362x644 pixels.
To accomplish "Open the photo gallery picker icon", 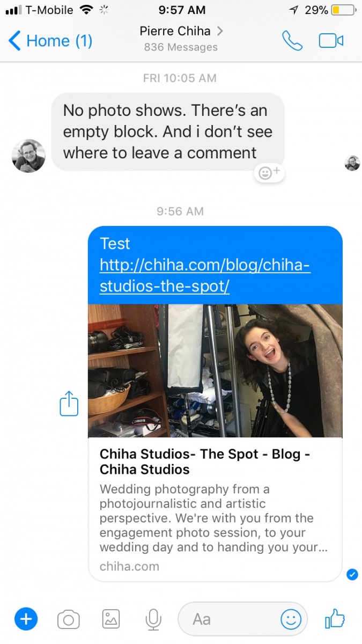I will pyautogui.click(x=111, y=619).
